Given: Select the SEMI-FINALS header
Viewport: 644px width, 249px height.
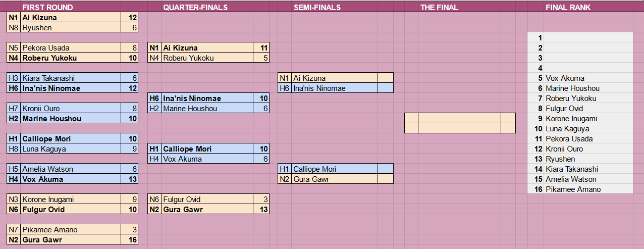Looking at the screenshot, I should coord(317,7).
